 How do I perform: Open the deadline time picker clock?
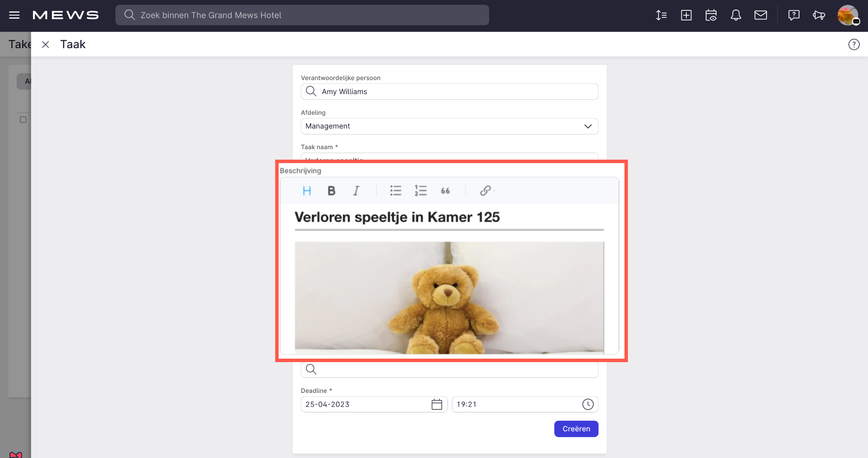(588, 404)
